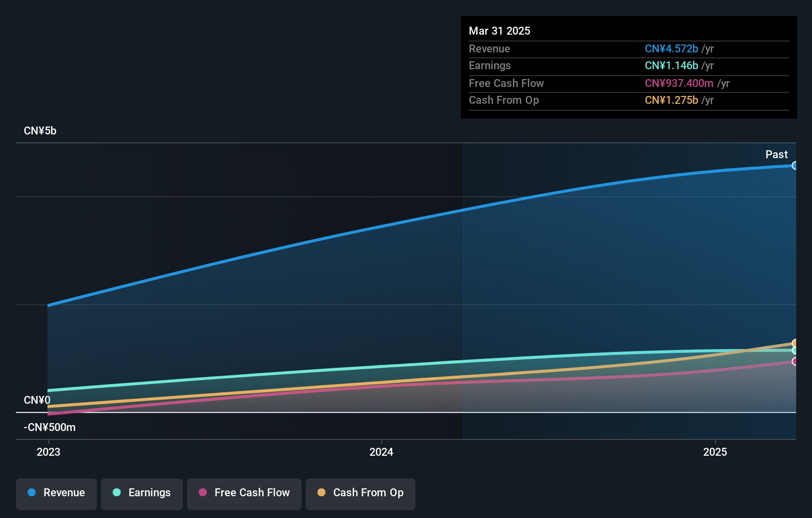Image resolution: width=812 pixels, height=518 pixels.
Task: Select the 2023 x-axis label
Action: point(48,452)
